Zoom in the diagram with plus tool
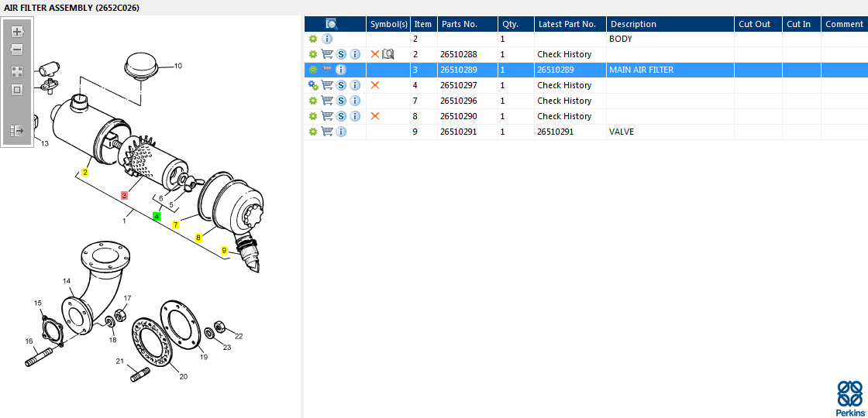868x418 pixels. point(16,32)
